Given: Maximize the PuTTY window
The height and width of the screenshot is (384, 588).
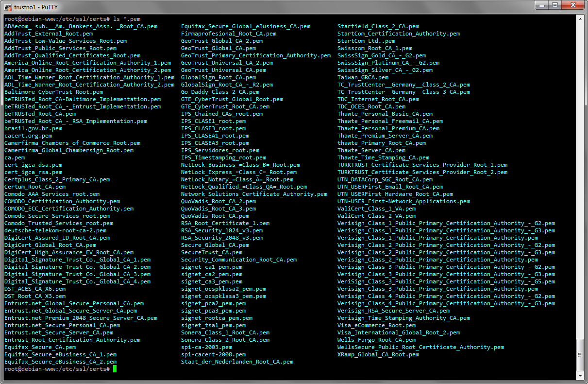Looking at the screenshot, I should click(555, 5).
